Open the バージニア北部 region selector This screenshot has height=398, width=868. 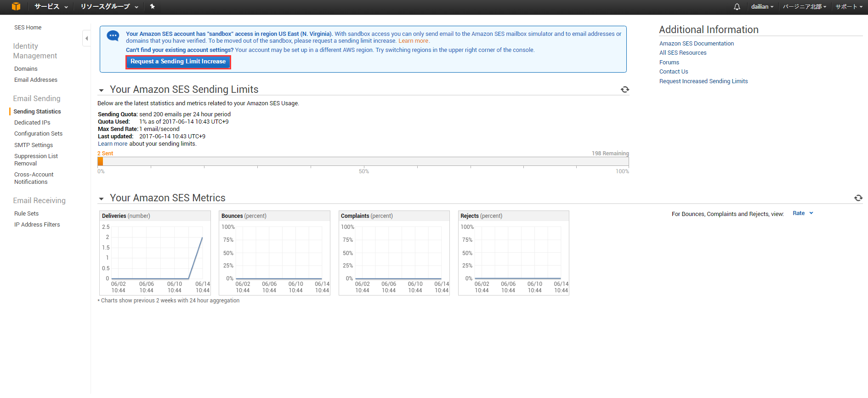point(804,7)
